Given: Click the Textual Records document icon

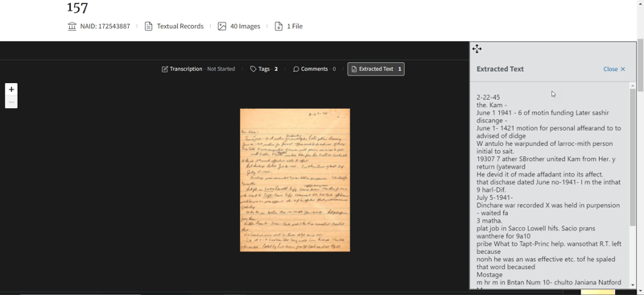Looking at the screenshot, I should click(149, 27).
